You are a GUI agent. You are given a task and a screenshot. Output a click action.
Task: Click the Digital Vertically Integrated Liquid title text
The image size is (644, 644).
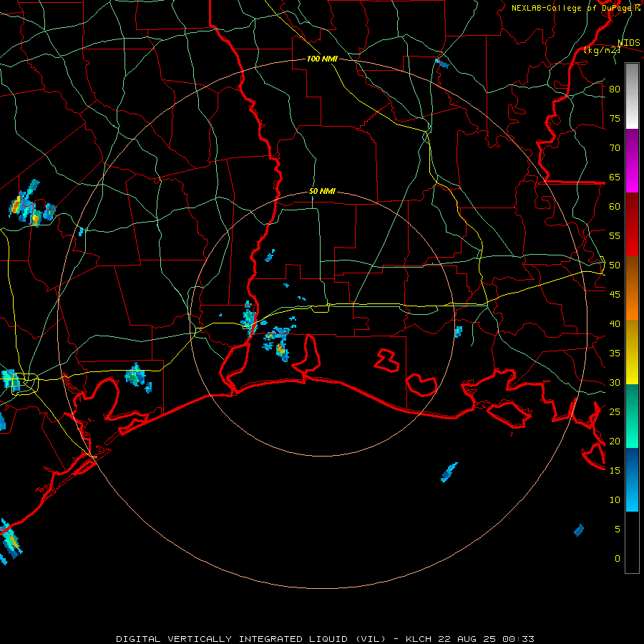click(x=251, y=639)
